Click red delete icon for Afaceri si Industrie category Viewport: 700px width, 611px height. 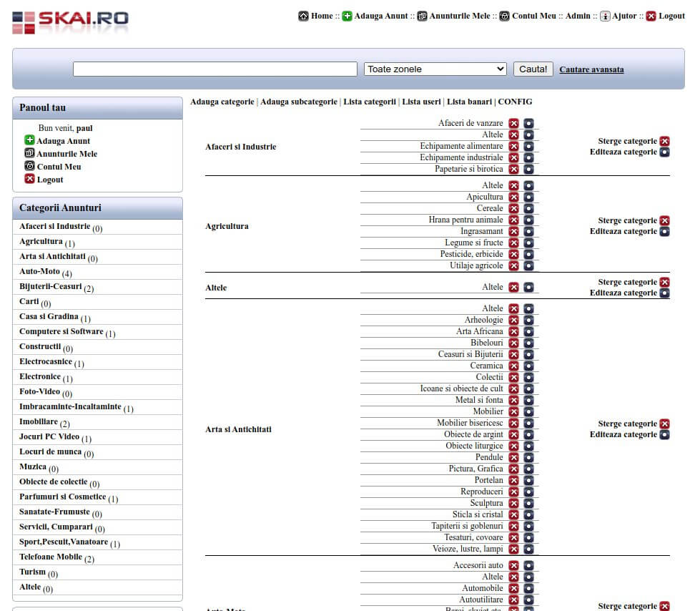point(665,141)
